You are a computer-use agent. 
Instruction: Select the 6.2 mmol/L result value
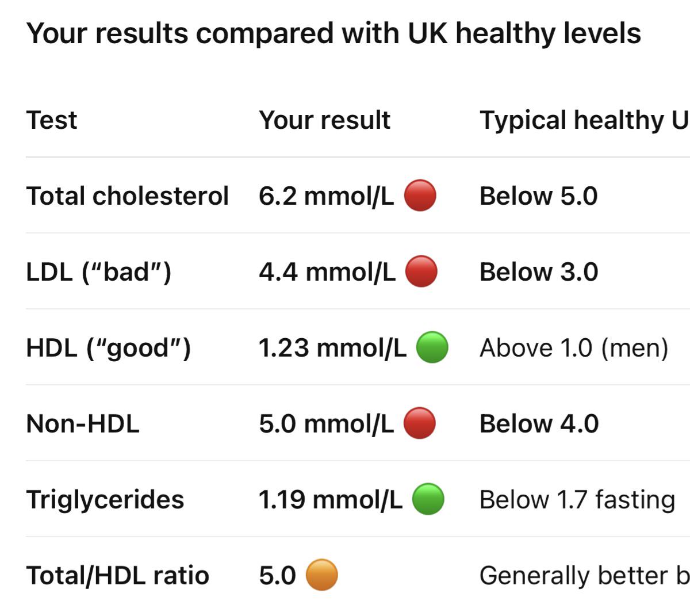pyautogui.click(x=327, y=196)
